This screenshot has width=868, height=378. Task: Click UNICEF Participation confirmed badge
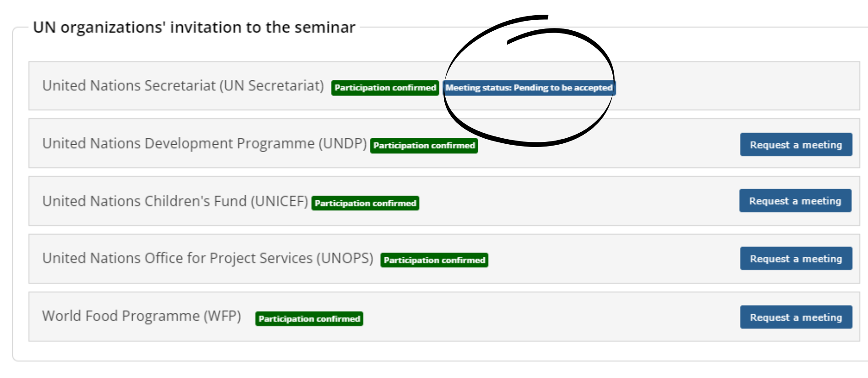365,203
